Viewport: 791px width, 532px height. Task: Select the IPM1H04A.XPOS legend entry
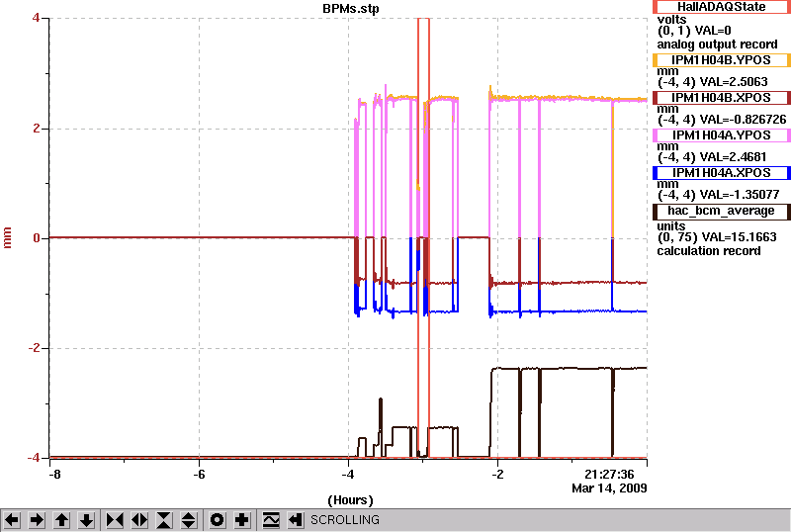[x=722, y=173]
